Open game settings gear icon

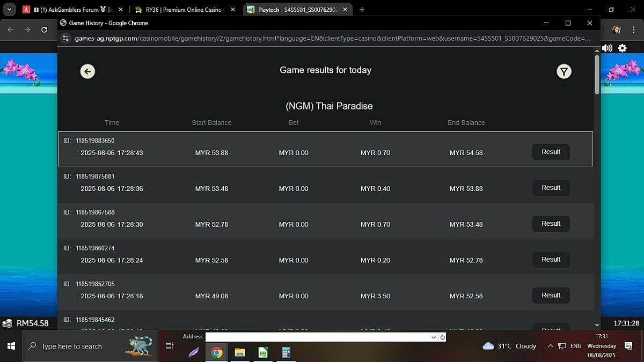tap(623, 48)
